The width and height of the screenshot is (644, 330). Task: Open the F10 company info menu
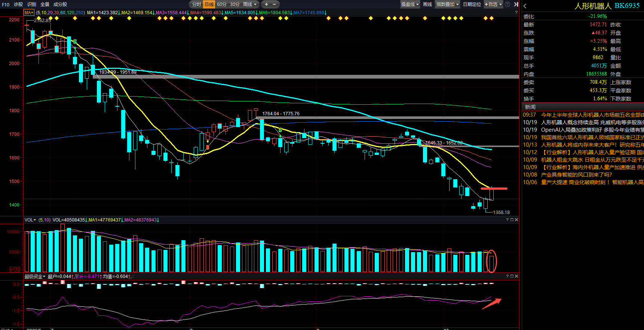6,4
